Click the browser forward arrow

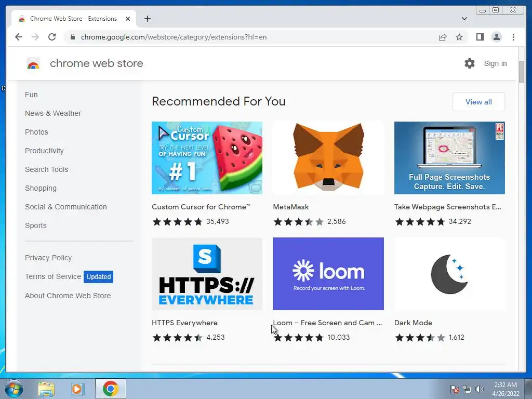[x=35, y=37]
